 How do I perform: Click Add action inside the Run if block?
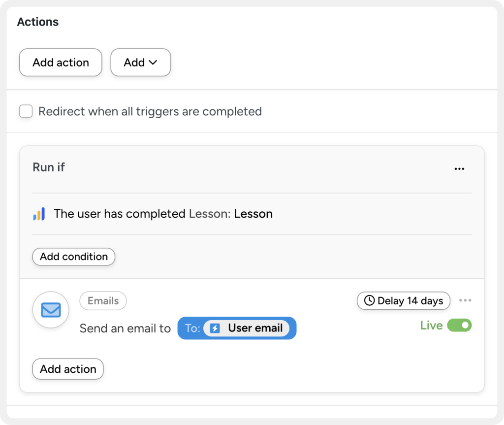pos(67,369)
